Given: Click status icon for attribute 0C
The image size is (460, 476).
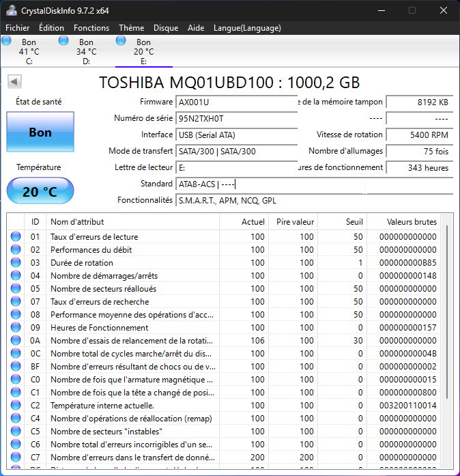Looking at the screenshot, I should tap(16, 353).
